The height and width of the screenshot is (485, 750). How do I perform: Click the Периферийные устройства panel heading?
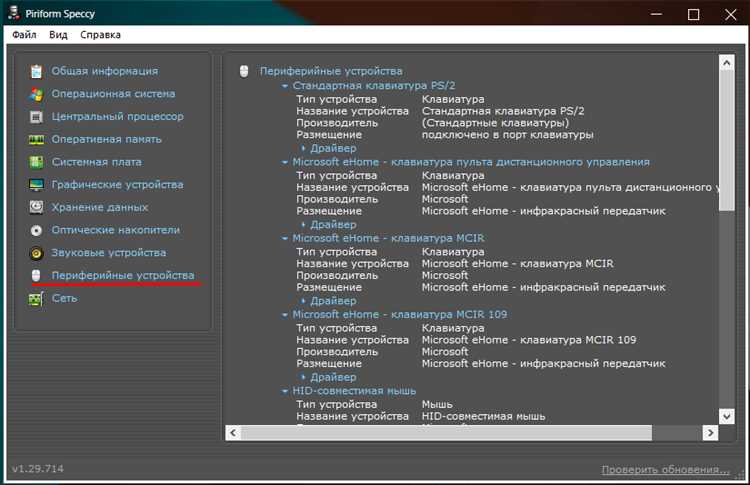click(331, 71)
